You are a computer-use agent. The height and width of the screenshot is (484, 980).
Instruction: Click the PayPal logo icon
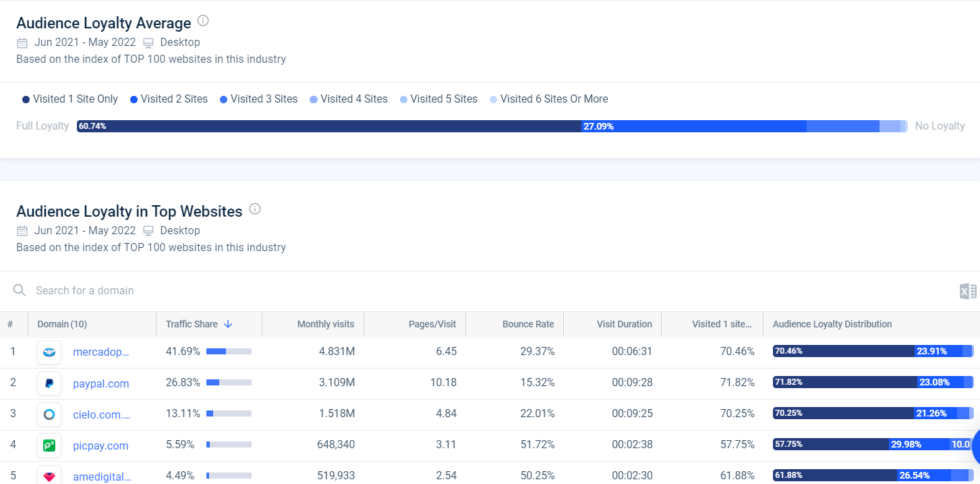point(49,383)
